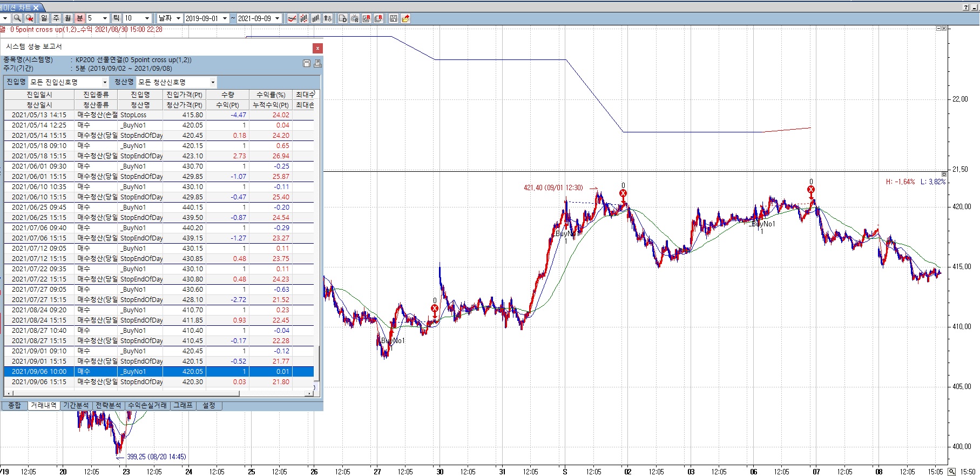
Task: Open the 진입명 entry signal dropdown
Action: pyautogui.click(x=105, y=82)
